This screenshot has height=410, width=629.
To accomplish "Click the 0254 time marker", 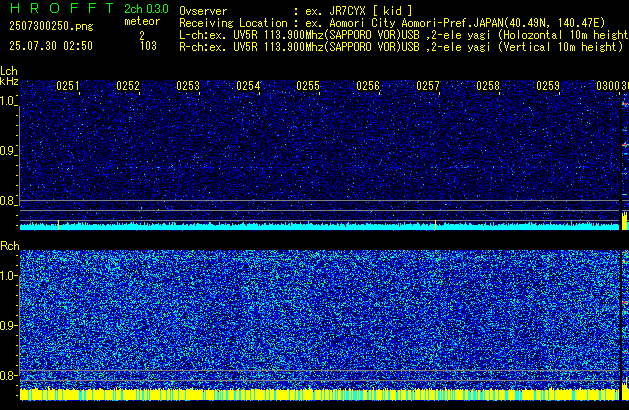I will click(248, 86).
